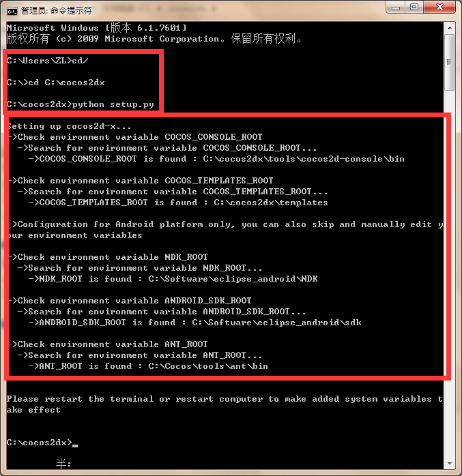462x476 pixels.
Task: Click the NDK_ROOT is found path line
Action: pos(173,279)
